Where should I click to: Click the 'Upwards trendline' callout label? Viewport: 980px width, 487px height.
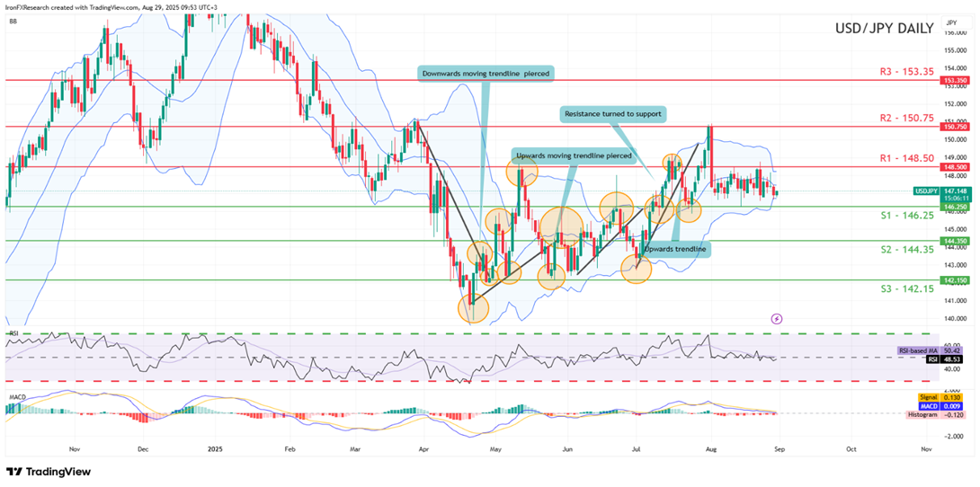(x=673, y=248)
